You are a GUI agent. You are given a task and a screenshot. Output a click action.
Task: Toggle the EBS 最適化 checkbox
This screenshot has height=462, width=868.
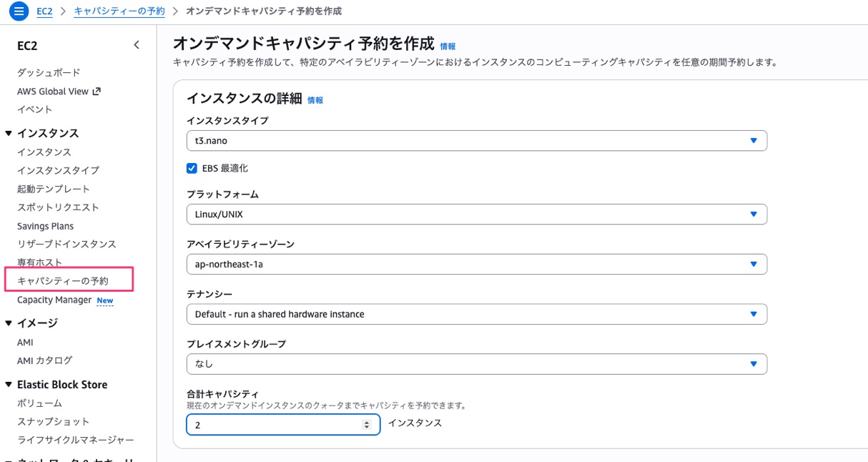[x=192, y=169]
